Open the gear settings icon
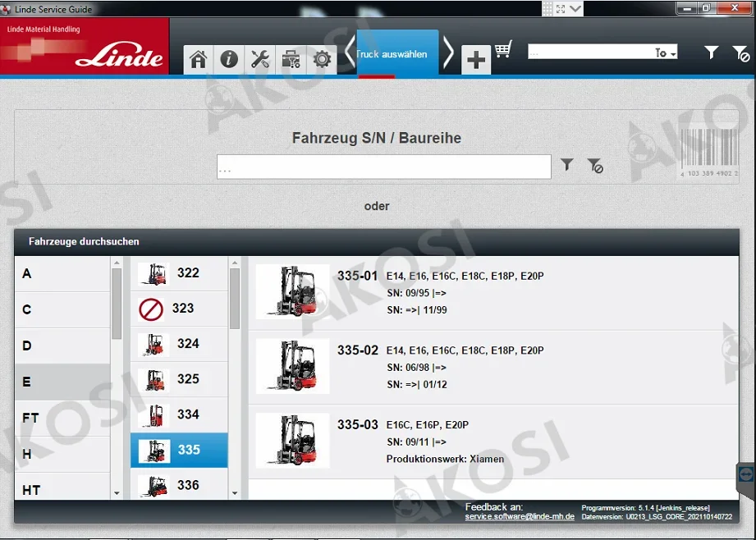 (x=322, y=60)
